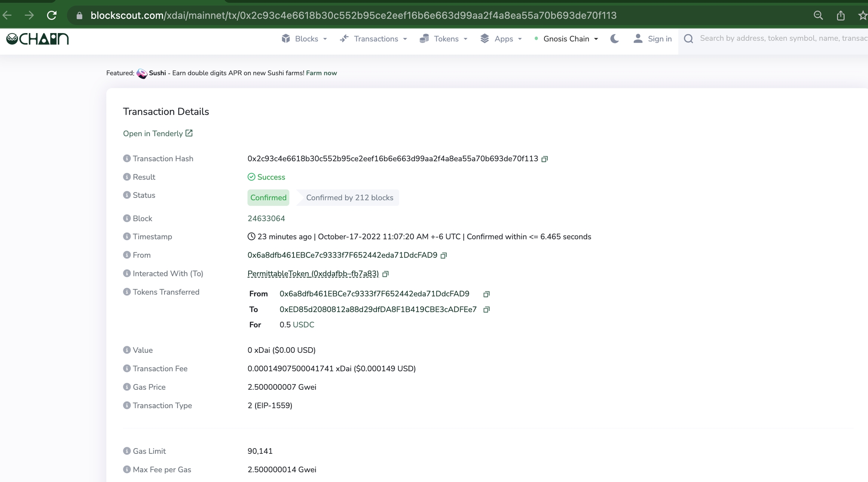868x482 pixels.
Task: Click Sign in
Action: tap(653, 39)
